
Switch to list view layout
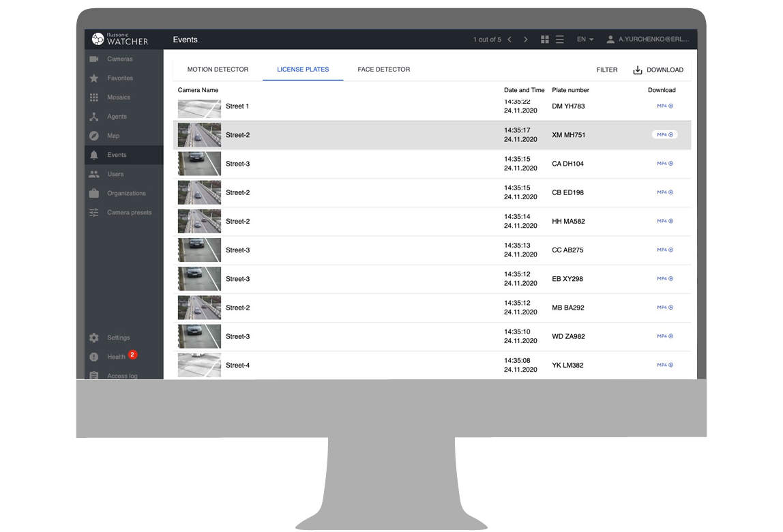pos(560,40)
